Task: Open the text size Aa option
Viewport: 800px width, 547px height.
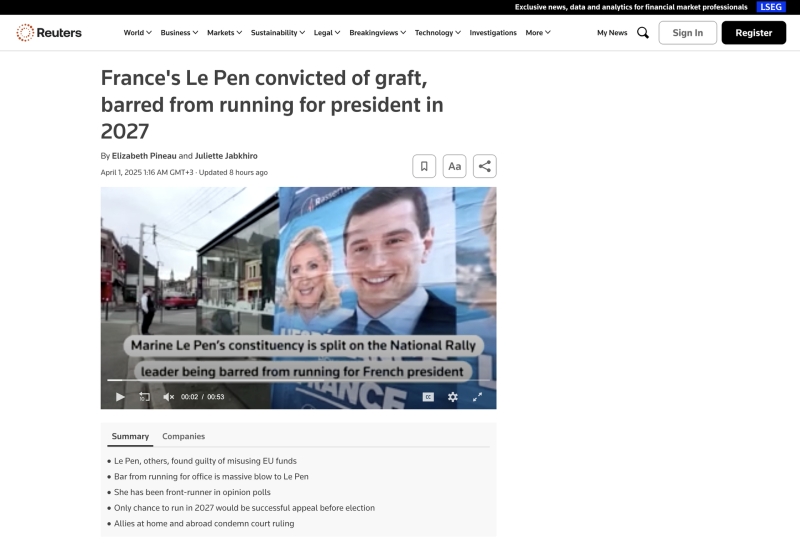Action: 454,166
